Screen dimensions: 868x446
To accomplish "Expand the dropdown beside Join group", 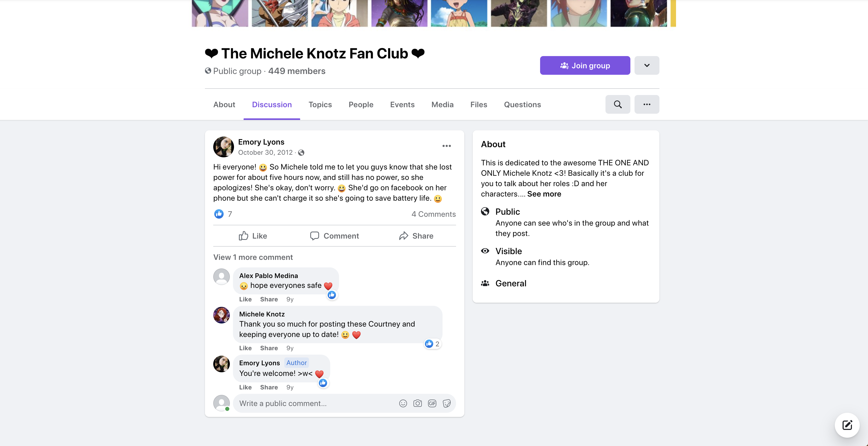I will (x=647, y=65).
